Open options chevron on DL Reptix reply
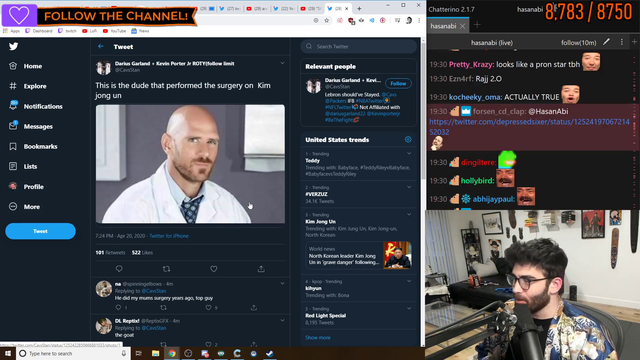Viewport: 640px width, 360px height. click(x=282, y=320)
